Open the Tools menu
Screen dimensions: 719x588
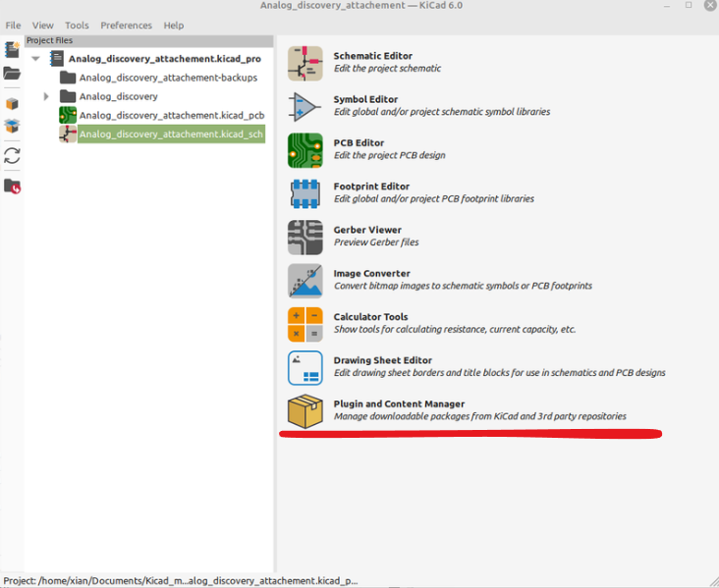pos(77,26)
